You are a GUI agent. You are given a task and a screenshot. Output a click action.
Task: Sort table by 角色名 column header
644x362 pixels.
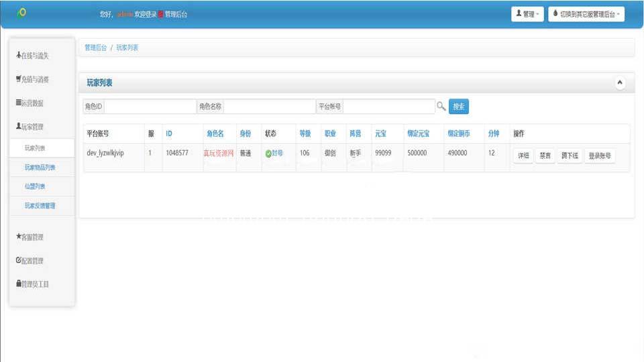point(215,133)
